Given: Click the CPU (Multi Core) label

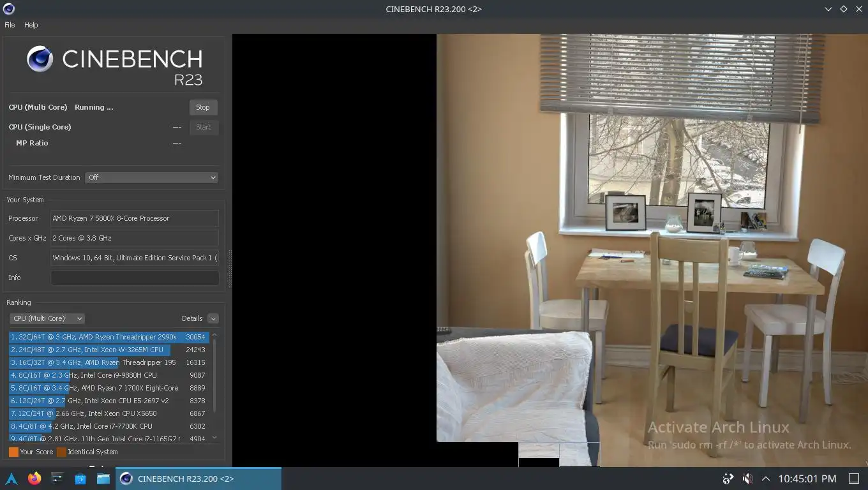Looking at the screenshot, I should [38, 107].
